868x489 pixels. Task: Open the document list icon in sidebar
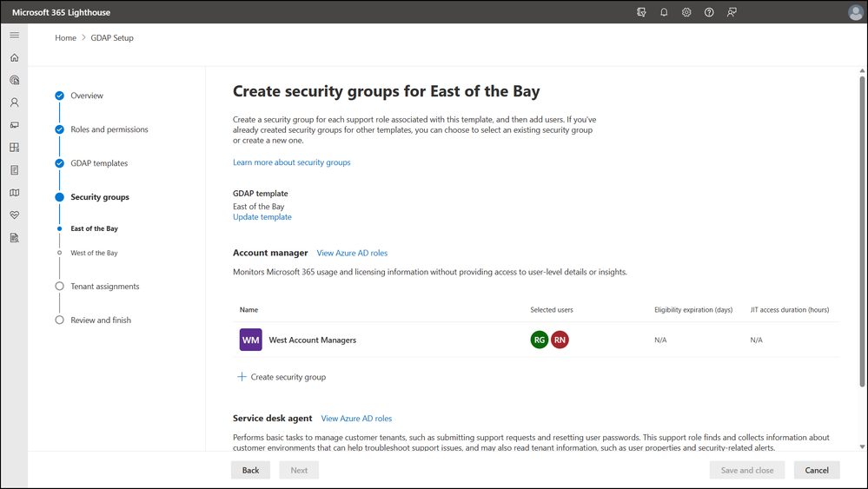15,170
